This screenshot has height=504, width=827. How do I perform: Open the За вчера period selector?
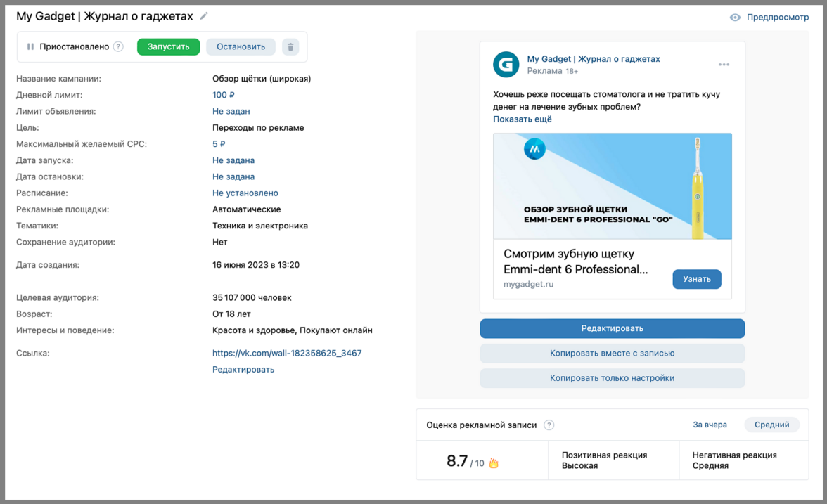(710, 425)
